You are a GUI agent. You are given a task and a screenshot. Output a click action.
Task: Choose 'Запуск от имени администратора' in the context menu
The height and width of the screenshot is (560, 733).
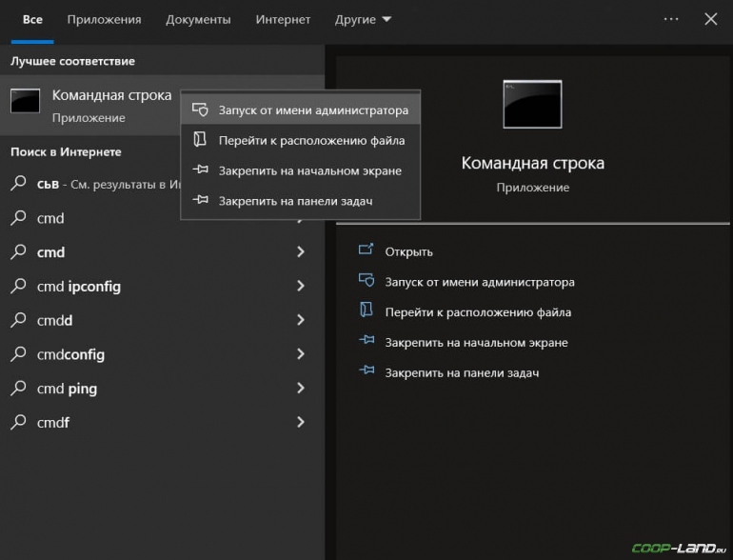(x=313, y=110)
